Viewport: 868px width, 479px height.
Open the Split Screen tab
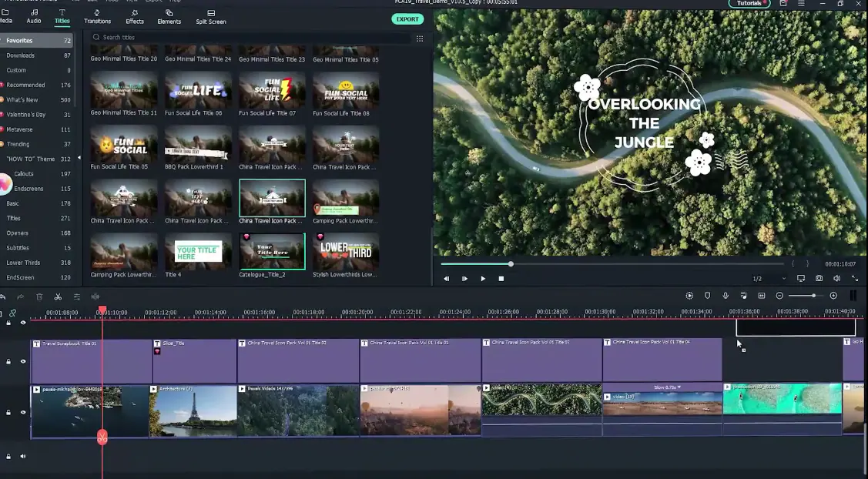[x=211, y=17]
